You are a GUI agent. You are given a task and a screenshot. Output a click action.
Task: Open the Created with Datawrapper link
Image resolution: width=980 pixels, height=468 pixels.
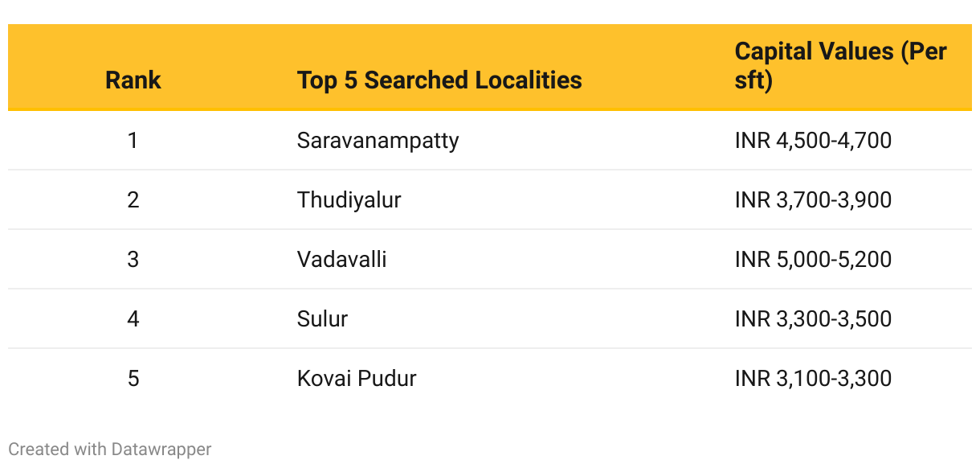tap(110, 449)
